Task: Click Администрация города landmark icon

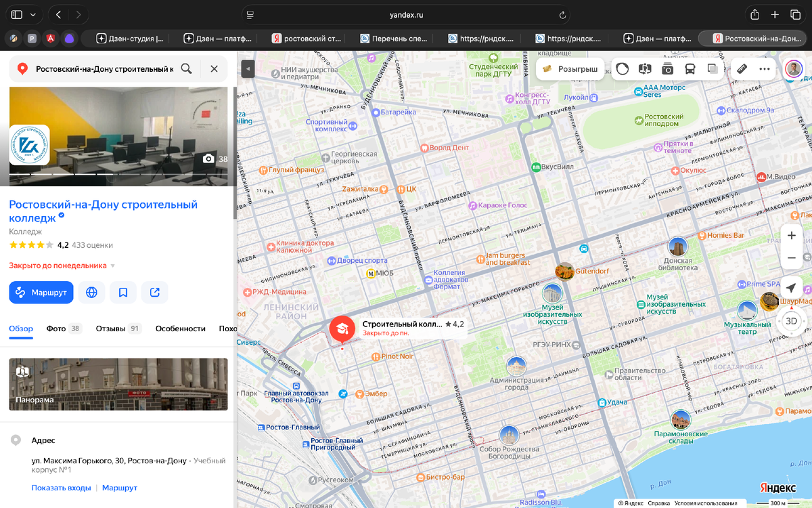Action: [516, 366]
